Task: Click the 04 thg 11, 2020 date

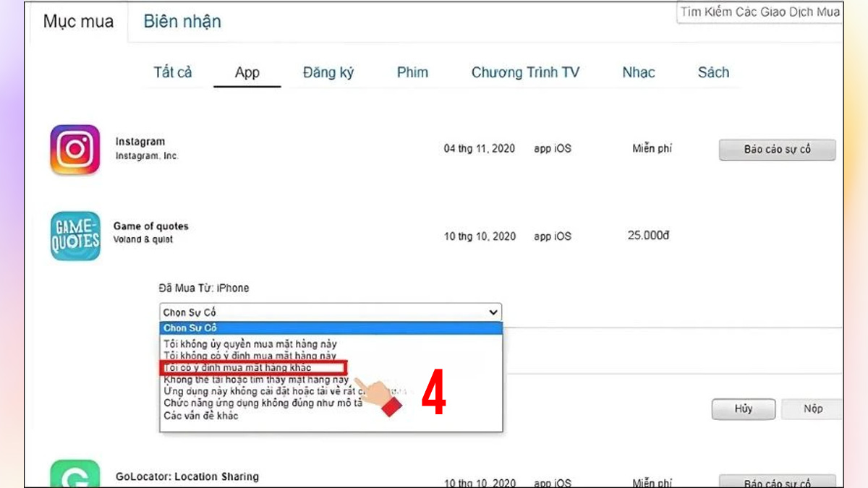Action: point(480,148)
